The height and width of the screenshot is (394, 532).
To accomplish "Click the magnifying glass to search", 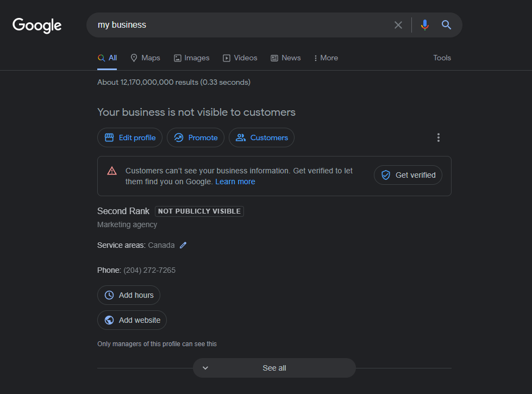I will click(446, 24).
